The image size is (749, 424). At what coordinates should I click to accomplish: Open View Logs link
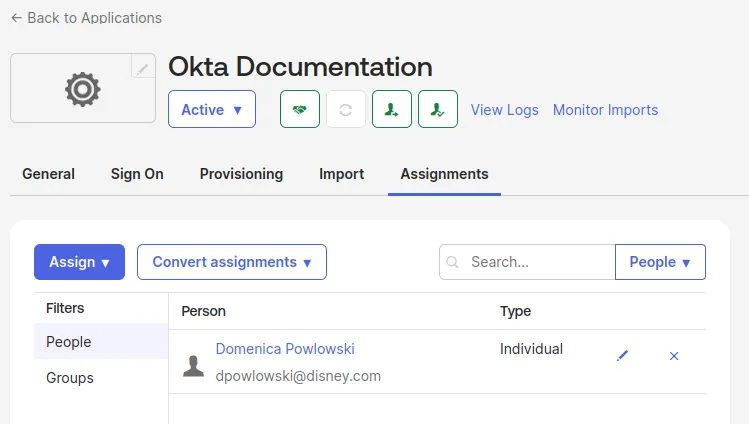[x=504, y=110]
